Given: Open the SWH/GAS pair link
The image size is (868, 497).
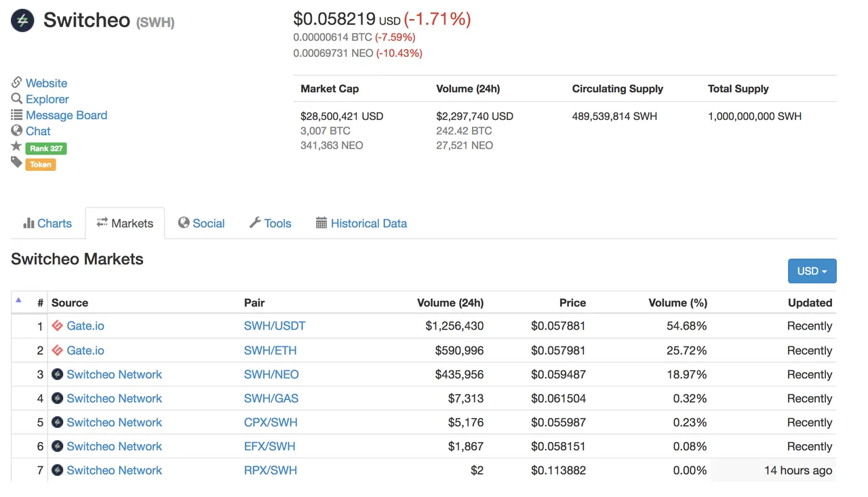Looking at the screenshot, I should pyautogui.click(x=271, y=399).
